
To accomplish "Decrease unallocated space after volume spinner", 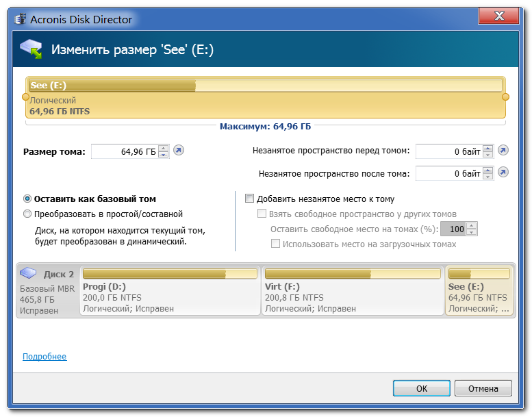I will tap(488, 177).
